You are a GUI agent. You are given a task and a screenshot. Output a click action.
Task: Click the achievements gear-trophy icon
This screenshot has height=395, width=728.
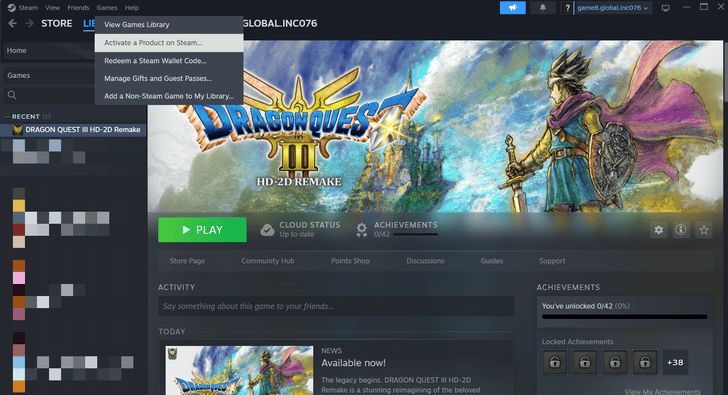pos(362,230)
